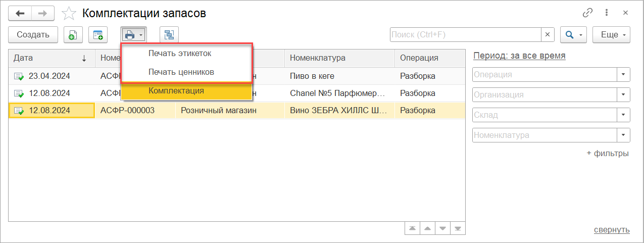Open the printer icon dropdown
644x243 pixels.
coord(133,35)
